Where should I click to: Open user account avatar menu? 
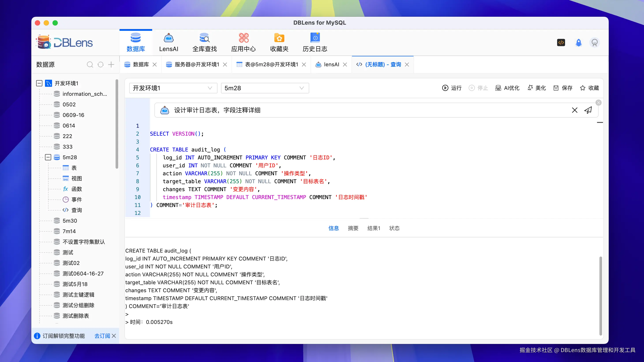click(x=595, y=43)
